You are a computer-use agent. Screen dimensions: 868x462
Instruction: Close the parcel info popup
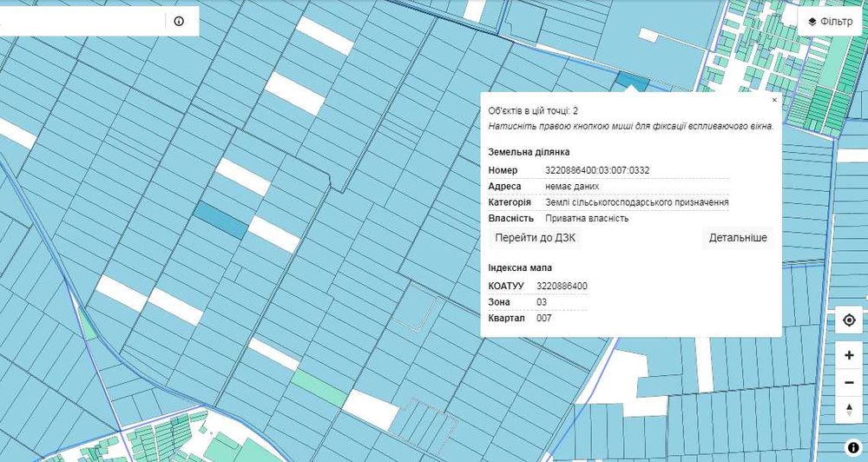[x=774, y=100]
